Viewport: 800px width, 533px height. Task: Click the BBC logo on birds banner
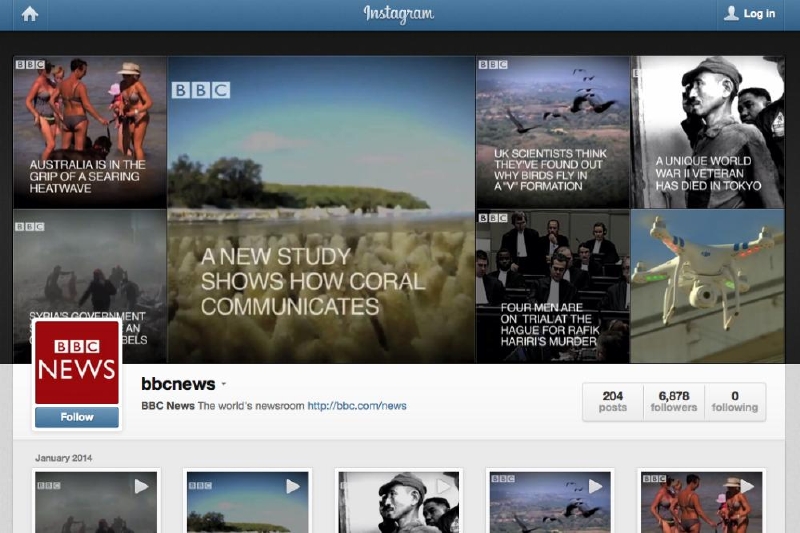[493, 64]
